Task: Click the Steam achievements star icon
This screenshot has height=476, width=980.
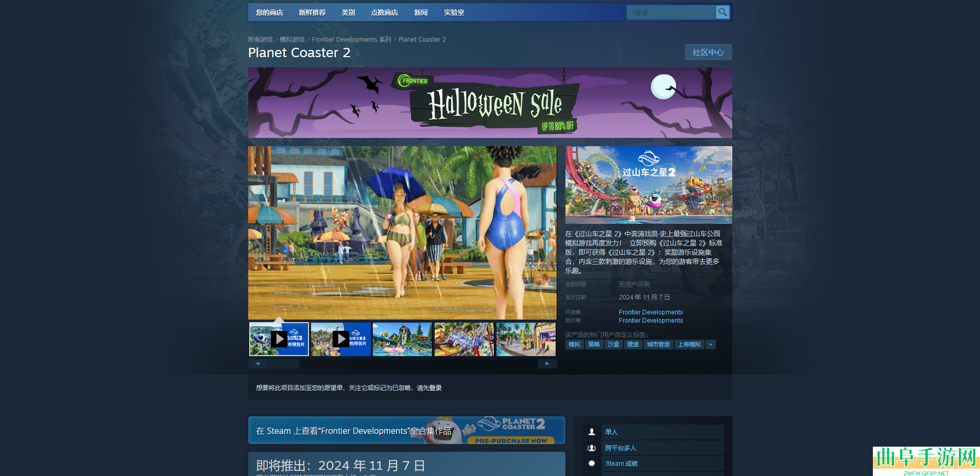Action: [x=592, y=464]
